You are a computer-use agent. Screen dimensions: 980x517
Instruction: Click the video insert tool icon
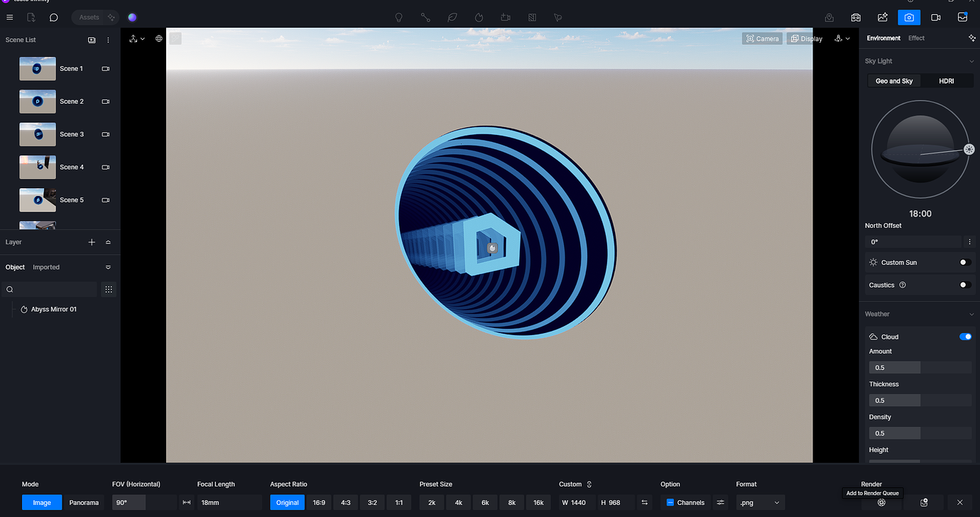[506, 17]
